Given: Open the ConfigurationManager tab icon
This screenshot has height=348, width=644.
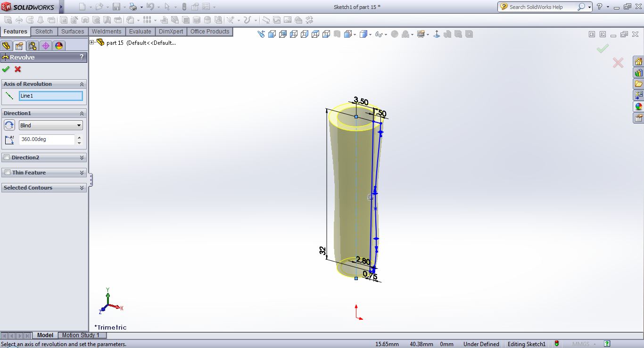Looking at the screenshot, I should (33, 46).
